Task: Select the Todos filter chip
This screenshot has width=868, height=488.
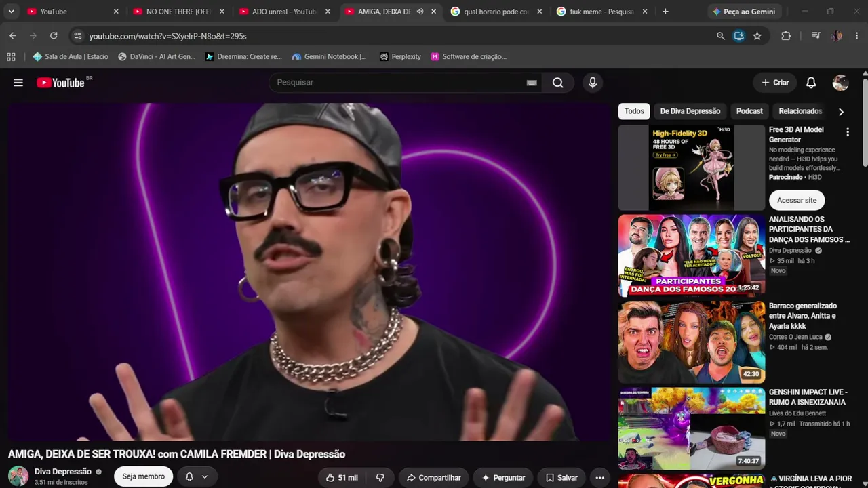Action: tap(634, 111)
